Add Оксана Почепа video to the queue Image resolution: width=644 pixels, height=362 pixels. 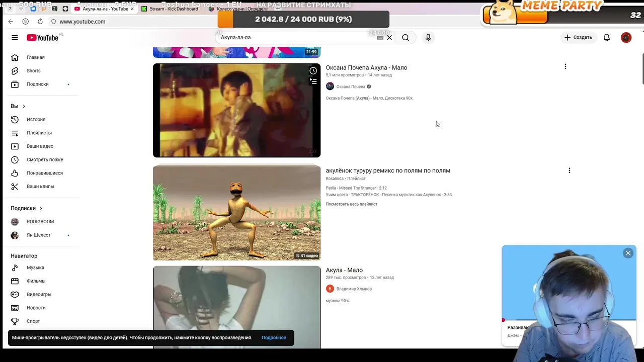pyautogui.click(x=313, y=81)
